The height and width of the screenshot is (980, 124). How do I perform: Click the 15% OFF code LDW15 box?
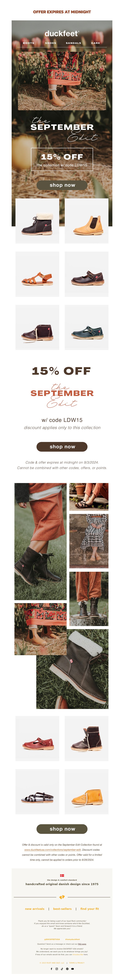(62, 159)
